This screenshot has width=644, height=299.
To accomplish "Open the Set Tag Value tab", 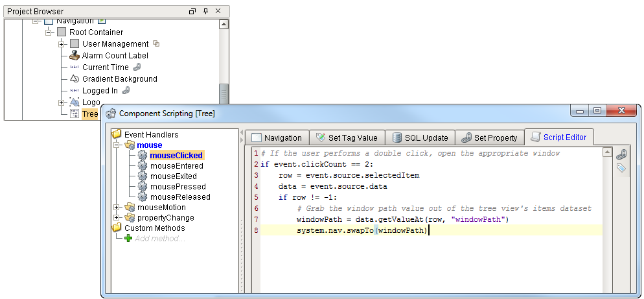I will coord(347,138).
